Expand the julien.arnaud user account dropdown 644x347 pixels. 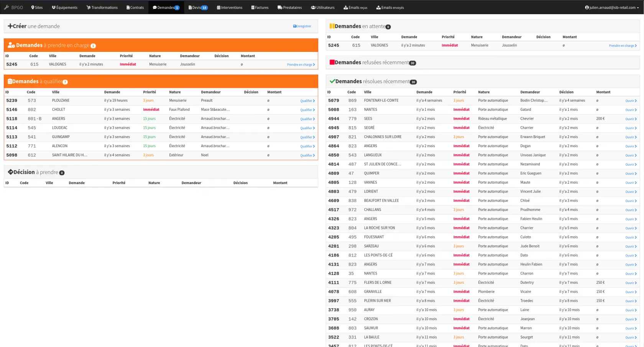tap(611, 7)
